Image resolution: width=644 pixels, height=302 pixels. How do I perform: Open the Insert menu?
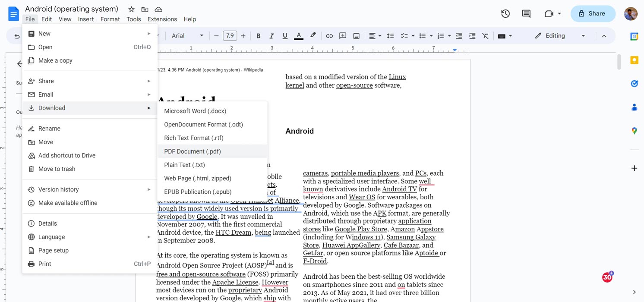click(x=86, y=19)
